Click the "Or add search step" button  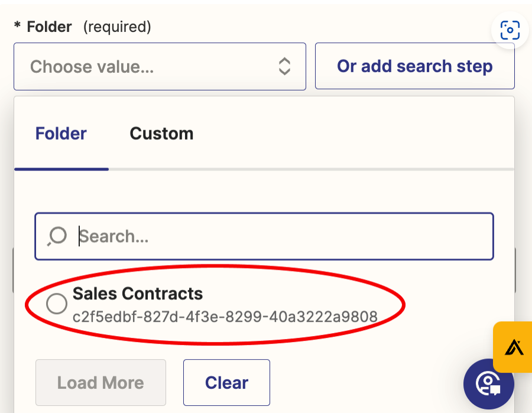point(414,66)
